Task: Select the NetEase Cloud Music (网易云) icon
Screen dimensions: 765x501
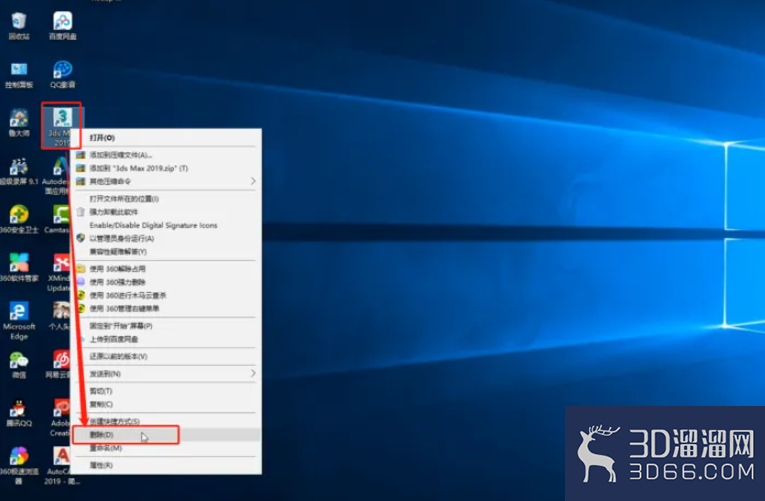Action: click(x=58, y=364)
